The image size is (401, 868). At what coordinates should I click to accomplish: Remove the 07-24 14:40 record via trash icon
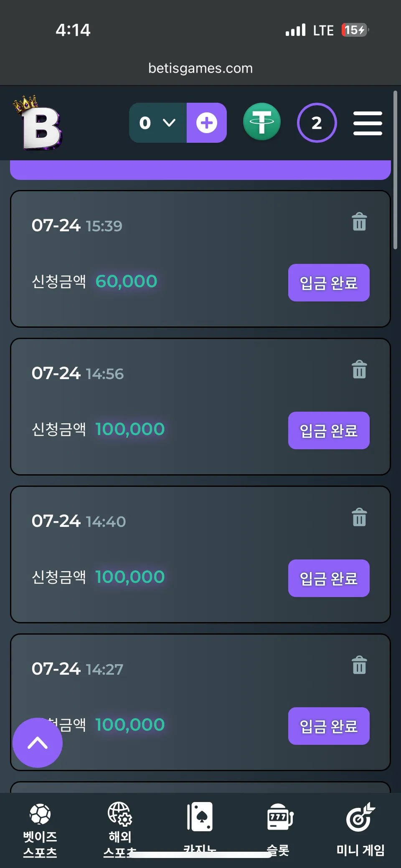pyautogui.click(x=359, y=517)
